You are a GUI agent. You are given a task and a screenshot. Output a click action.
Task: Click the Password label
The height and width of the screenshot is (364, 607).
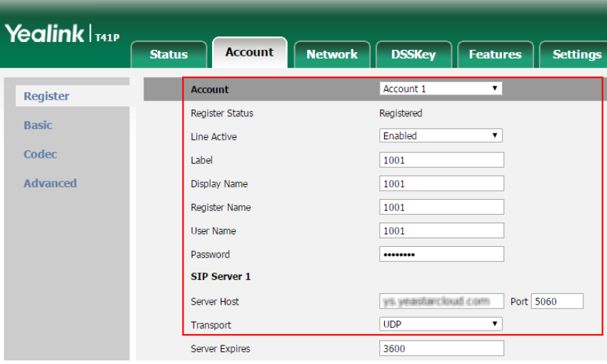tap(210, 255)
